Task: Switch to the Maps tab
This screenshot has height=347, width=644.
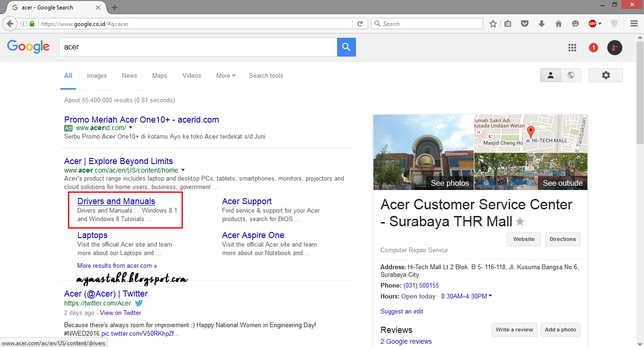Action: tap(160, 75)
